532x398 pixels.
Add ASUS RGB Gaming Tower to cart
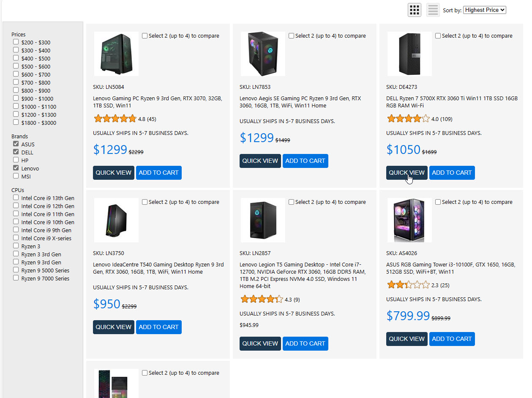click(452, 339)
